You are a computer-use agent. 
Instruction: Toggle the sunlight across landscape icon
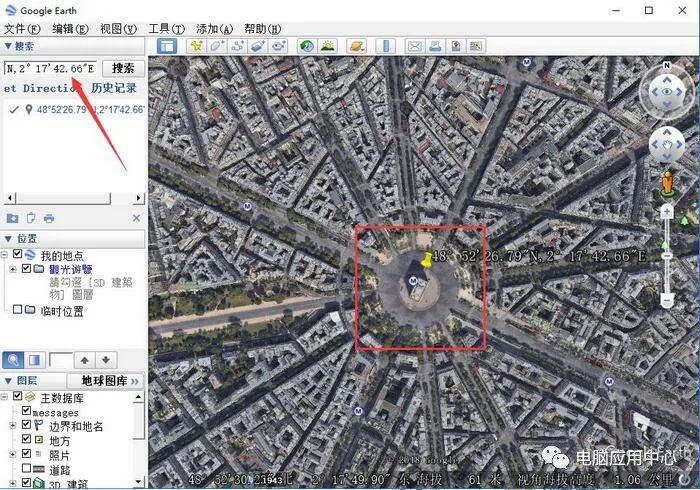[x=328, y=46]
